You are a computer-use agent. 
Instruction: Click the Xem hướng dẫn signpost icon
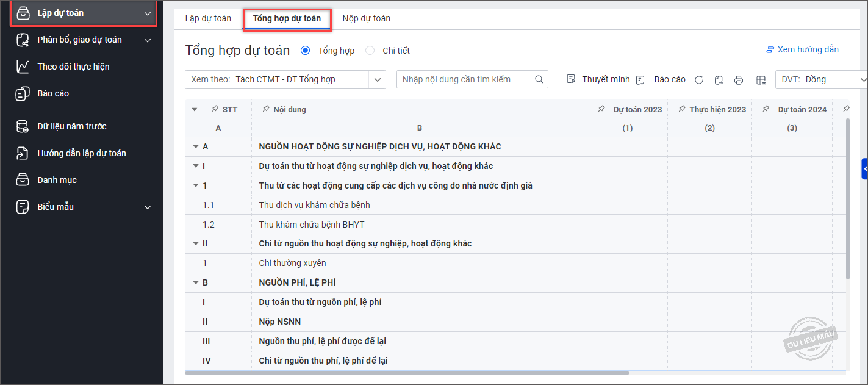tap(770, 50)
